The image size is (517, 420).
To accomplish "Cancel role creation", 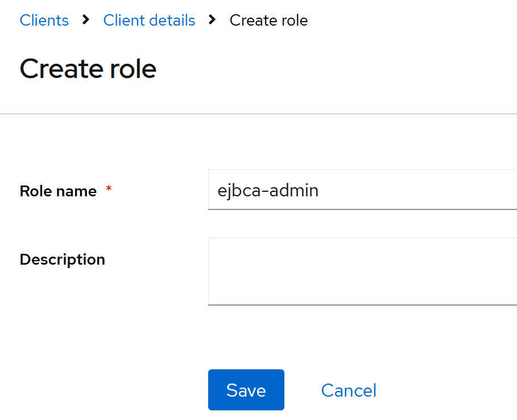I will point(349,390).
